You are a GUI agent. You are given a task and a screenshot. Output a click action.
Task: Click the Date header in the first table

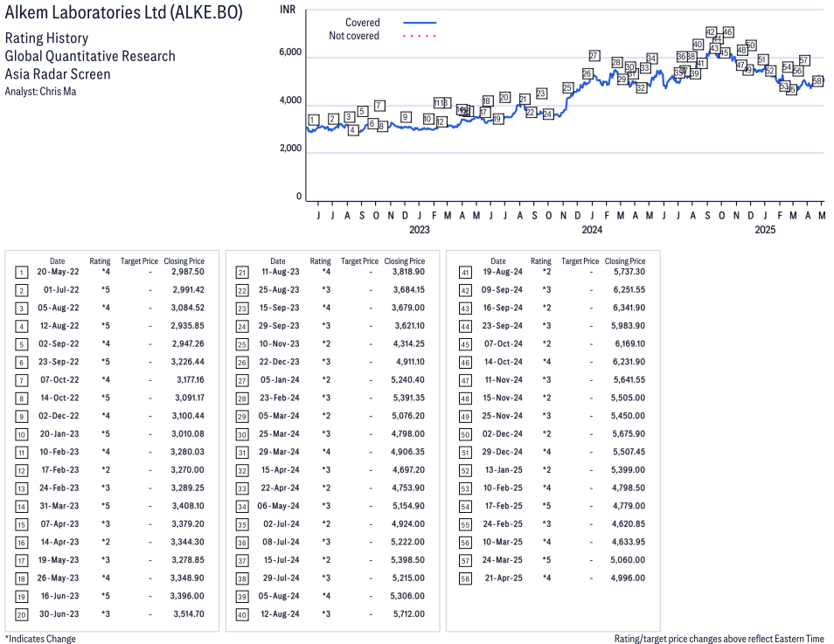(x=58, y=261)
